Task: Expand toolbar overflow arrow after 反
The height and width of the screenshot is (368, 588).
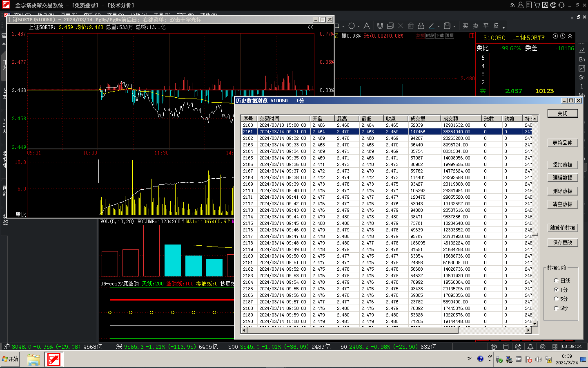Action: (504, 27)
